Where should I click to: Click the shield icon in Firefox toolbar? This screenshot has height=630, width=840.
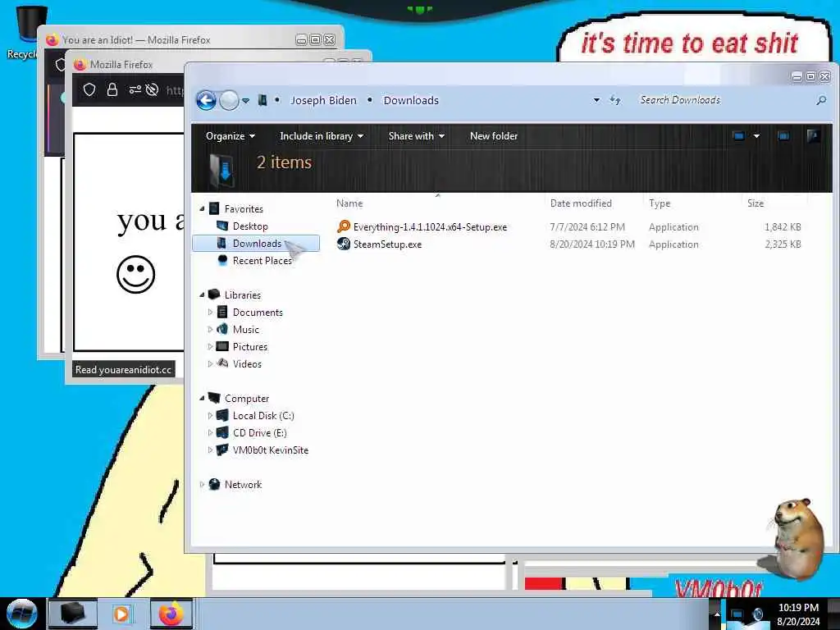[89, 89]
